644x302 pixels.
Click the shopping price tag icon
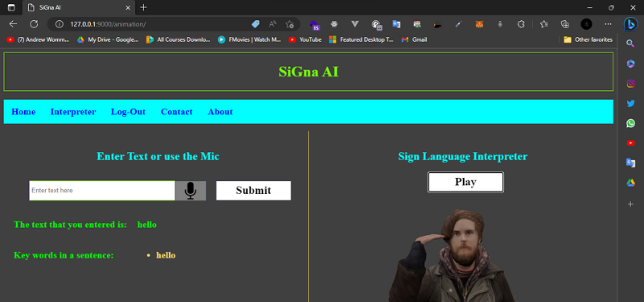coord(255,24)
